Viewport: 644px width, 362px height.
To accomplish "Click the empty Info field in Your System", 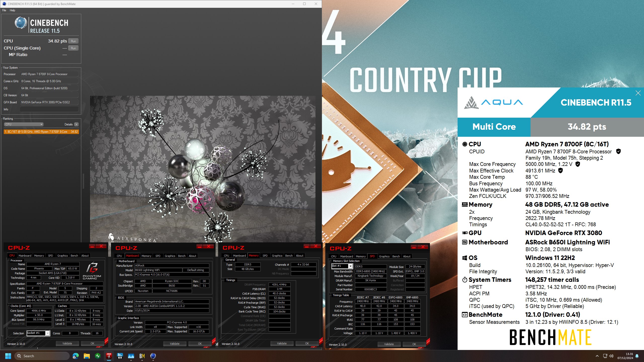I will point(49,109).
